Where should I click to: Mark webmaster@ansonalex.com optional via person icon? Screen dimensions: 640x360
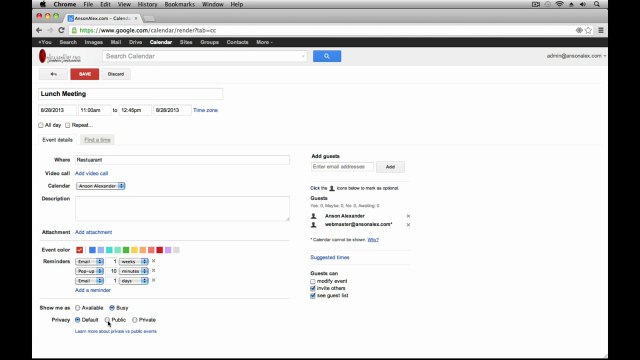coord(313,224)
